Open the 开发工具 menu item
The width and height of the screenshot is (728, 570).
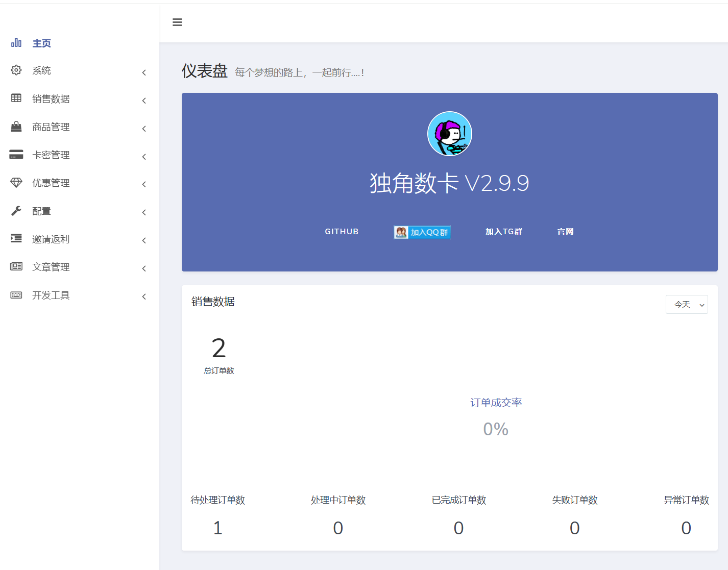(51, 295)
